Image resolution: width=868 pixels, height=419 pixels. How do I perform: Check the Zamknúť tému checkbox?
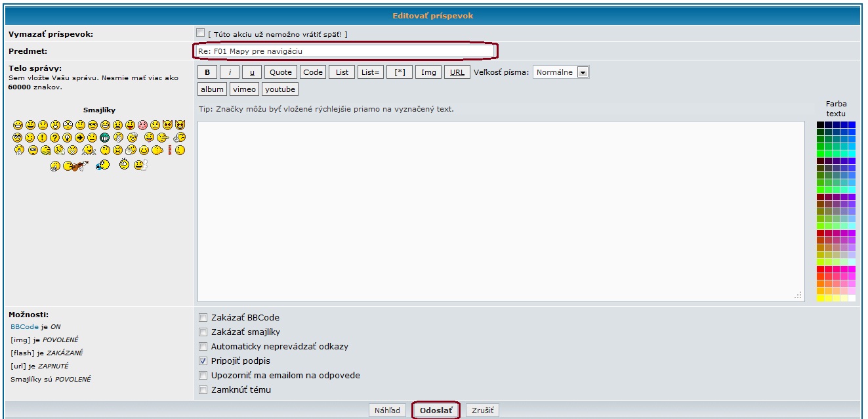[x=203, y=390]
